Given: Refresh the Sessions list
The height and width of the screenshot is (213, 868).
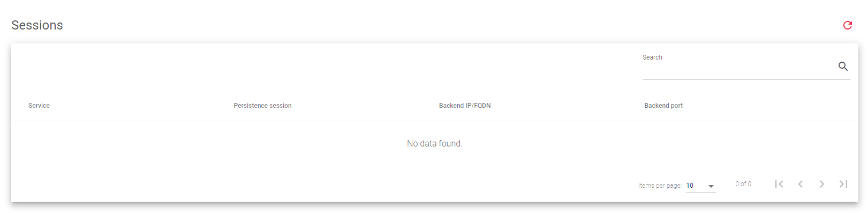Looking at the screenshot, I should point(847,25).
